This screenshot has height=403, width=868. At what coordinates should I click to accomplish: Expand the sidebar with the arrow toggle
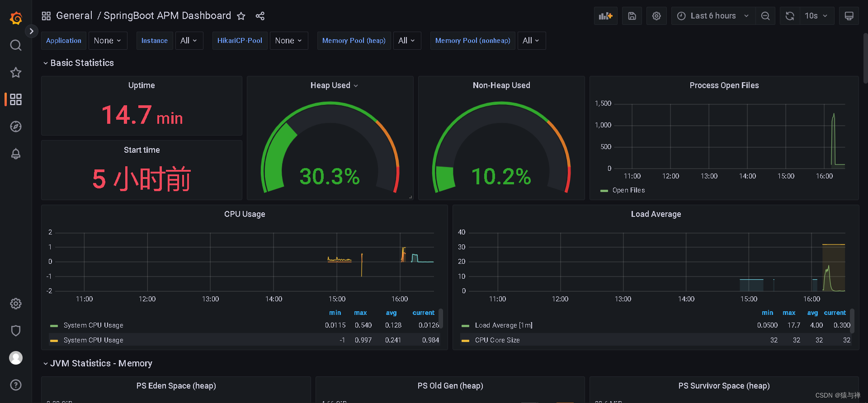pos(31,31)
